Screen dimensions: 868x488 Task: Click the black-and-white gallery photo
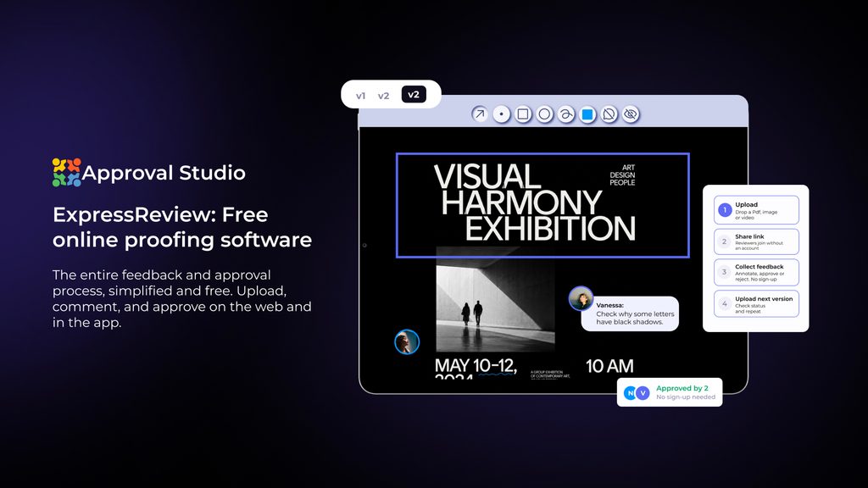point(495,299)
